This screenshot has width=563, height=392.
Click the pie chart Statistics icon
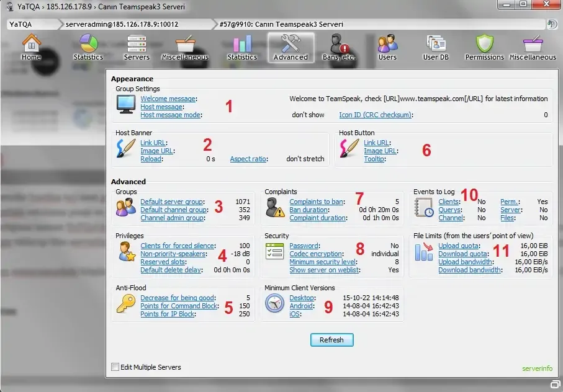88,47
